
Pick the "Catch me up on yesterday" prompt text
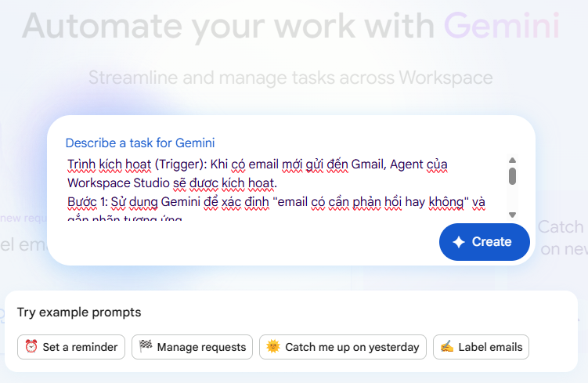point(352,347)
